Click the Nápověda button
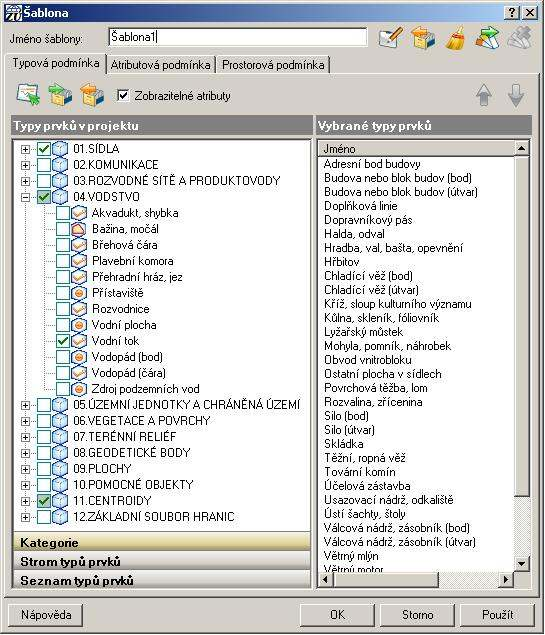This screenshot has width=545, height=635. click(46, 615)
